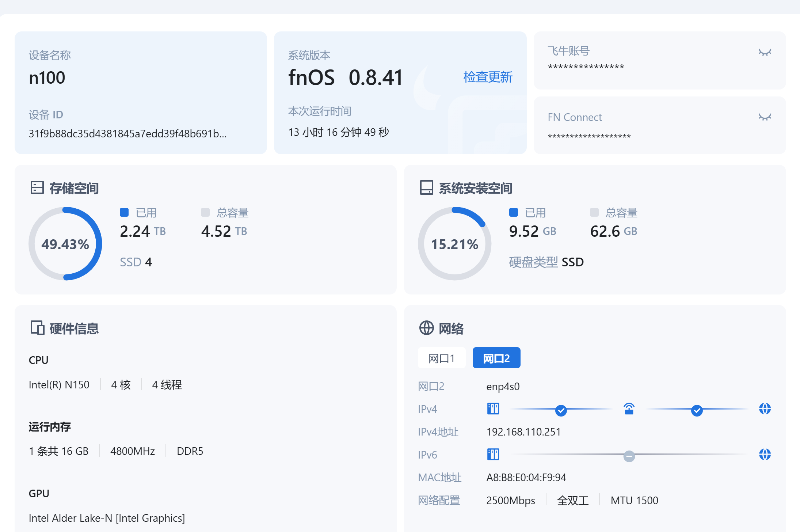800x532 pixels.
Task: Click the IPv6 row internet globe icon
Action: 765,454
